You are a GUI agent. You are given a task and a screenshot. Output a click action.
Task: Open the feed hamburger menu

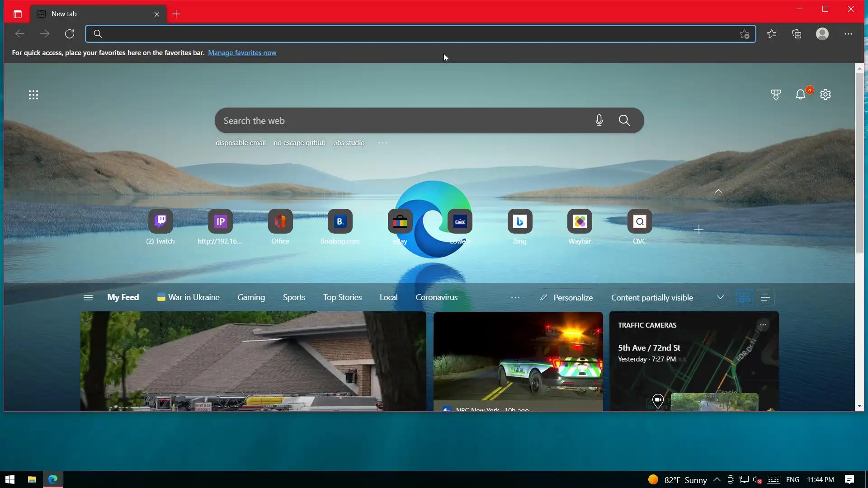[88, 297]
